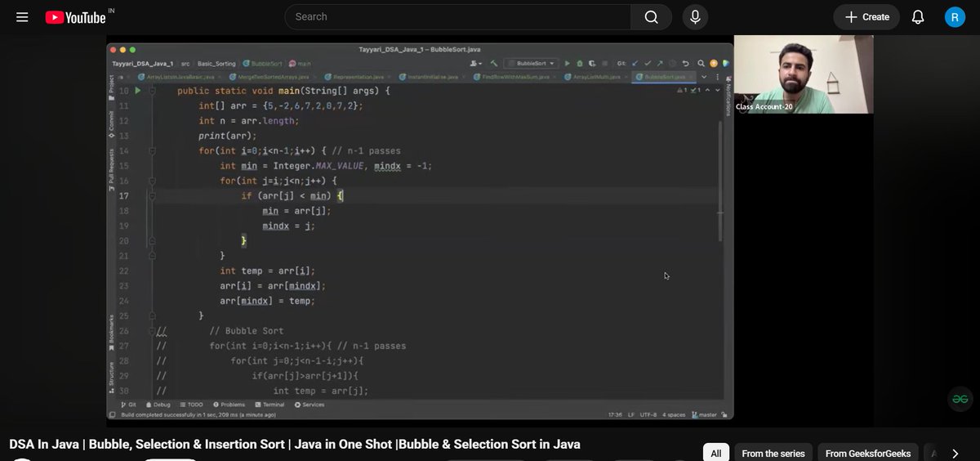Open the TODO tool window
Screen dimensions: 980x461
[191, 405]
